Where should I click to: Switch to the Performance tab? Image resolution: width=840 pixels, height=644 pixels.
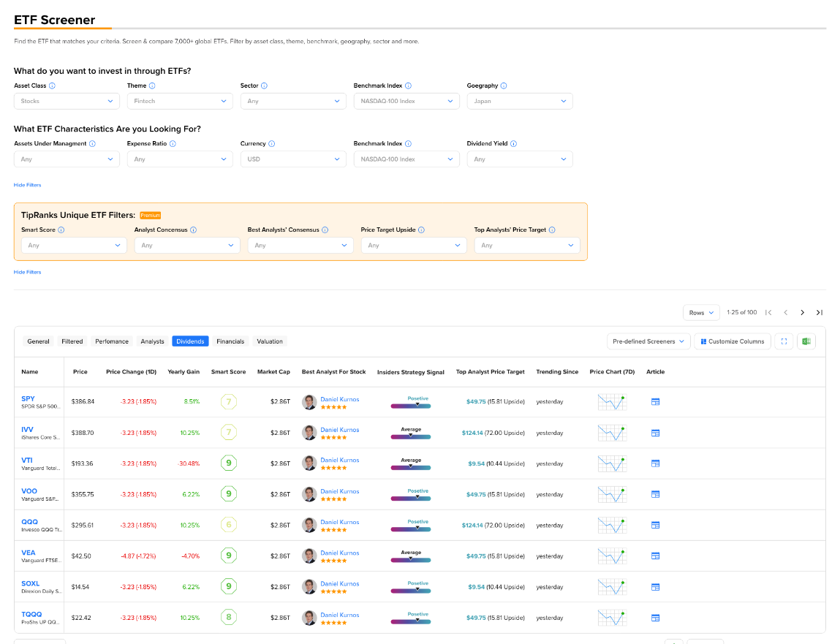pos(112,341)
